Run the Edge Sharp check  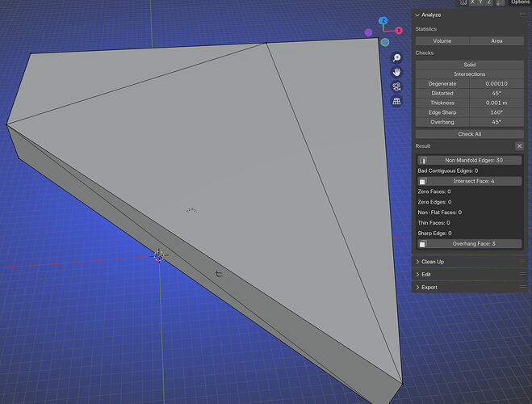coord(442,112)
